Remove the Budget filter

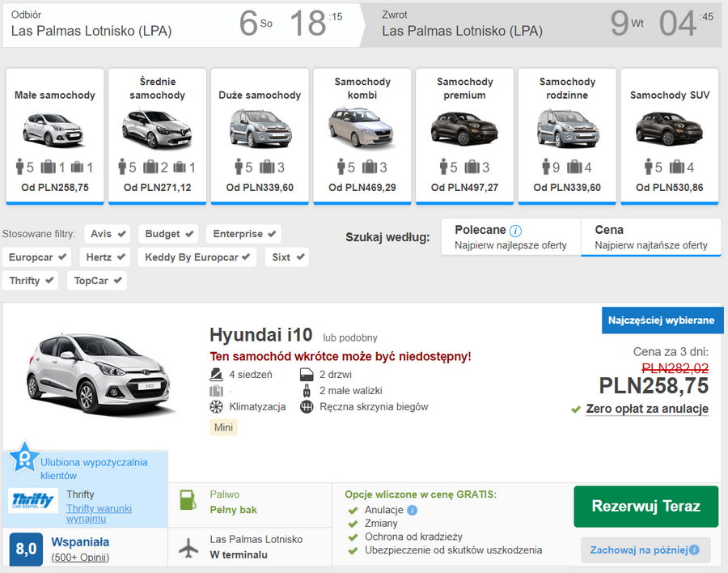click(x=168, y=234)
